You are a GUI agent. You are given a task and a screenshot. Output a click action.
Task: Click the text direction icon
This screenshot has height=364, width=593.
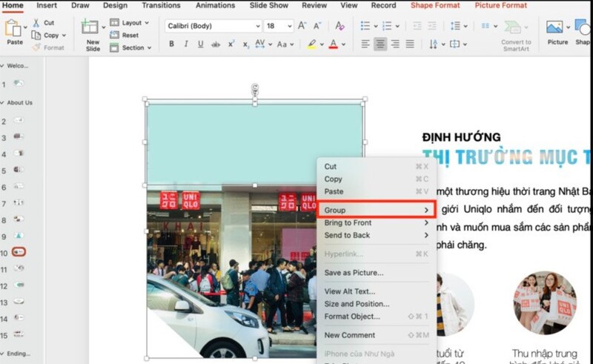pos(433,44)
